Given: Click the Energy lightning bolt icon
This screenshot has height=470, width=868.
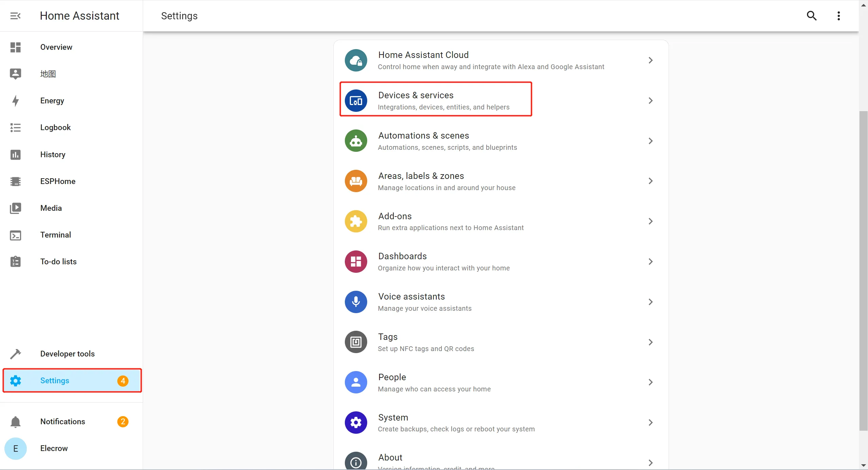Looking at the screenshot, I should click(15, 101).
